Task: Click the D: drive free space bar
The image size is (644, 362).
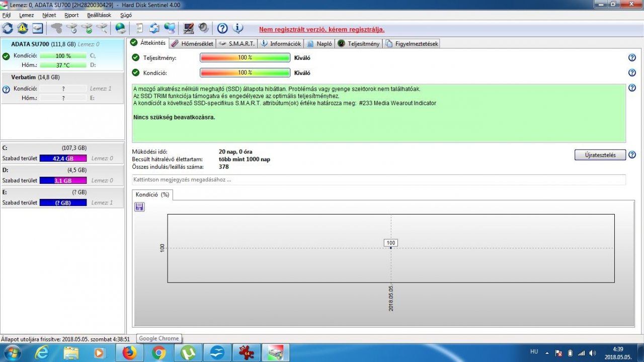Action: point(63,180)
